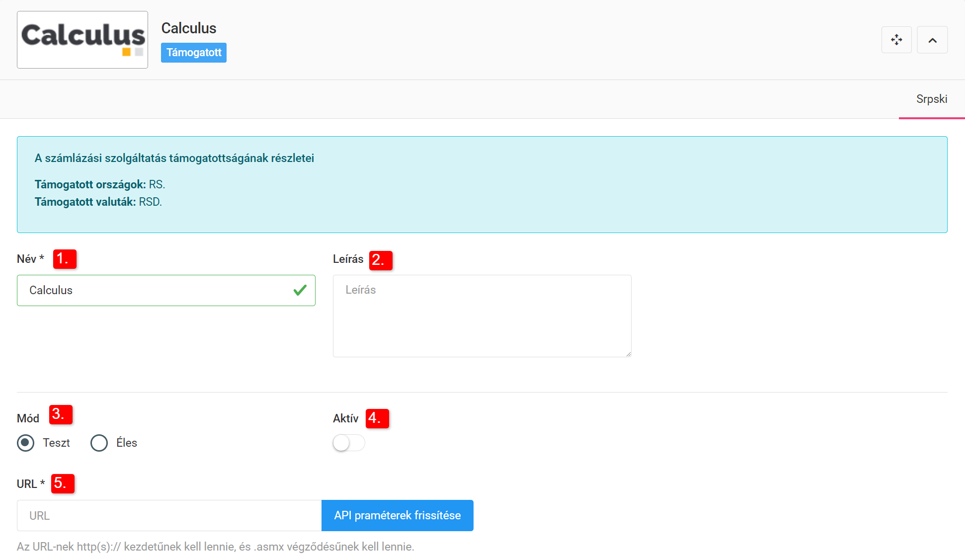Select the Teszt mode radio button

tap(26, 443)
